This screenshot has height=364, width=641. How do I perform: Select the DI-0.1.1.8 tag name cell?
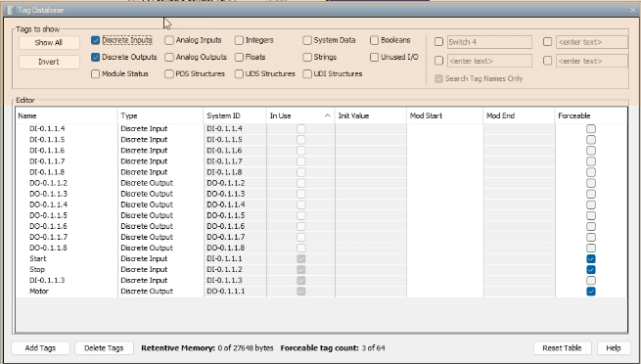click(x=67, y=172)
